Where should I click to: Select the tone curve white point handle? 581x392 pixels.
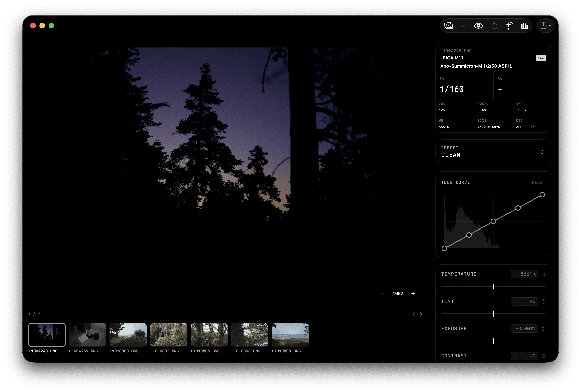[x=542, y=195]
